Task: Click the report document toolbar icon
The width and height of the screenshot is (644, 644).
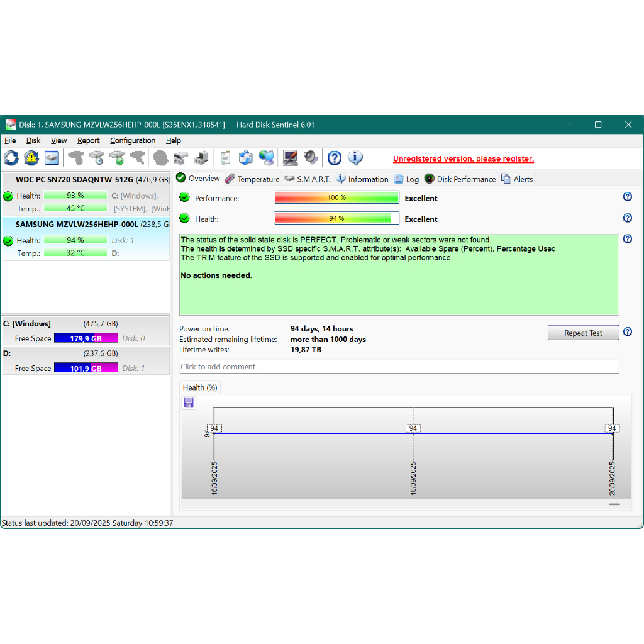Action: click(225, 158)
